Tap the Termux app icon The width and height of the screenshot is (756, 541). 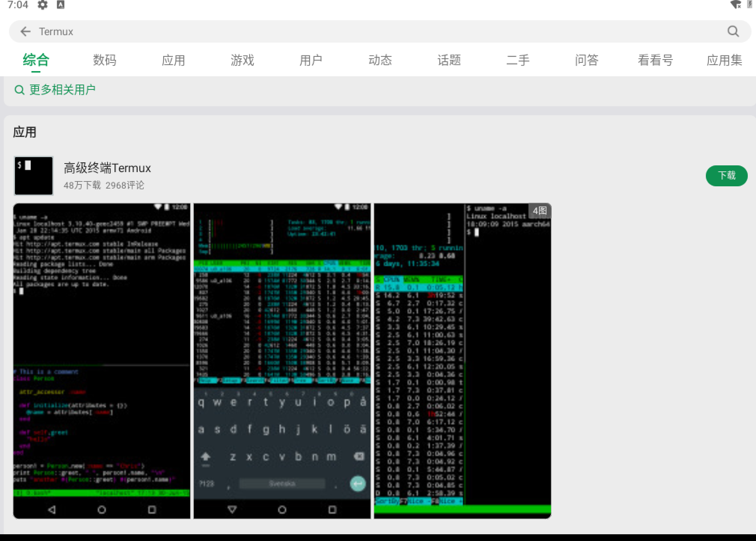click(34, 176)
